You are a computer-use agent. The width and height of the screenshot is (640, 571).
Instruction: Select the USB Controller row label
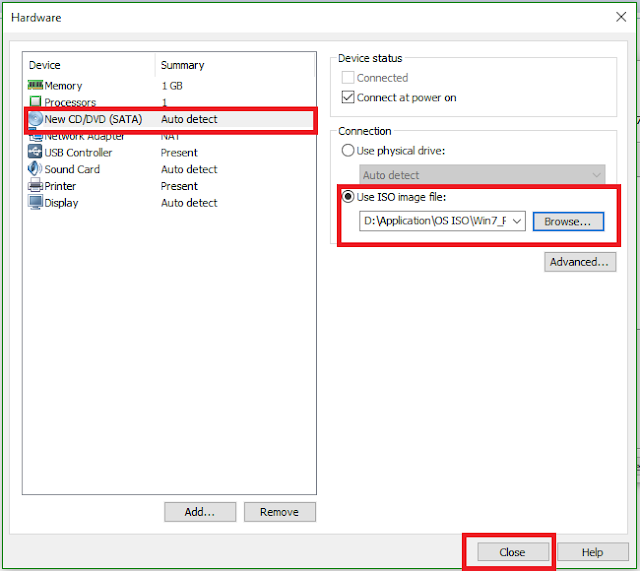[x=78, y=153]
